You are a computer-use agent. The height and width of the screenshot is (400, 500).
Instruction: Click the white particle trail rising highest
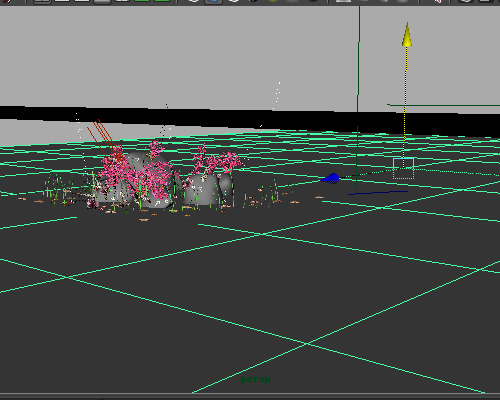coord(277,95)
